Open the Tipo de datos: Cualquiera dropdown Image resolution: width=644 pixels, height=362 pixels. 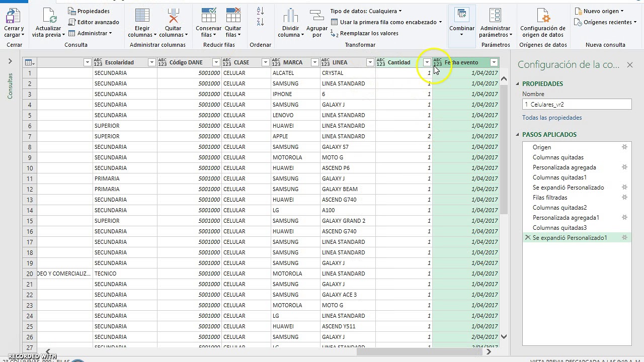coord(366,11)
